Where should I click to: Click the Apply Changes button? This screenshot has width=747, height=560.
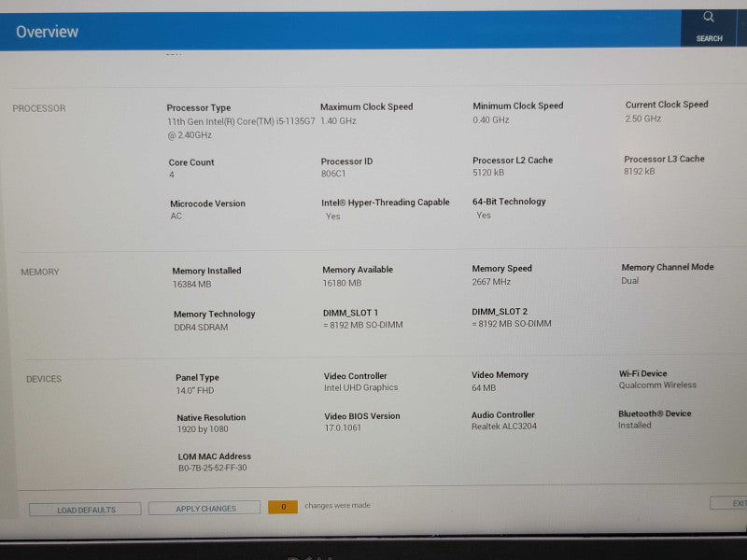(204, 508)
